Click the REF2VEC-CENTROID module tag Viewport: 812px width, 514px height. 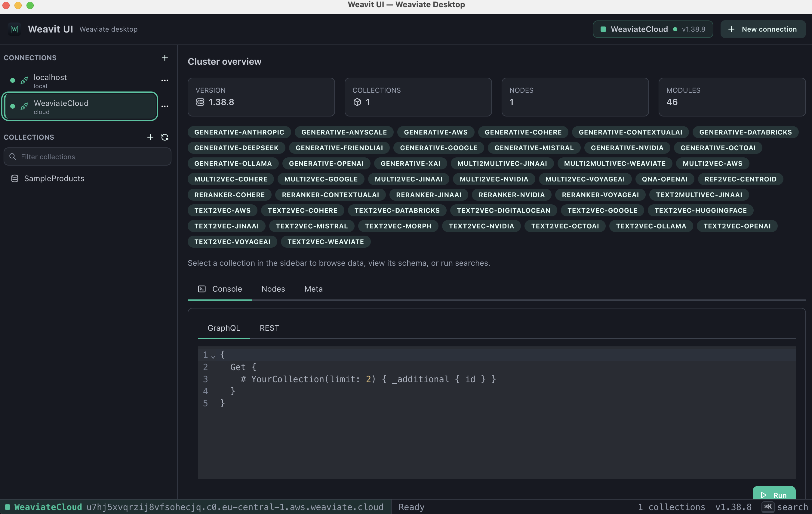click(x=740, y=179)
